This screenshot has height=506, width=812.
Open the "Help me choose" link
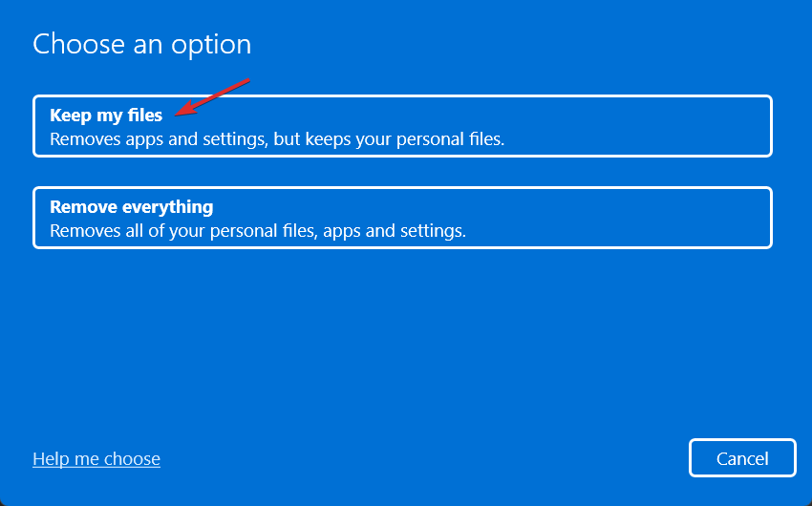pyautogui.click(x=96, y=459)
